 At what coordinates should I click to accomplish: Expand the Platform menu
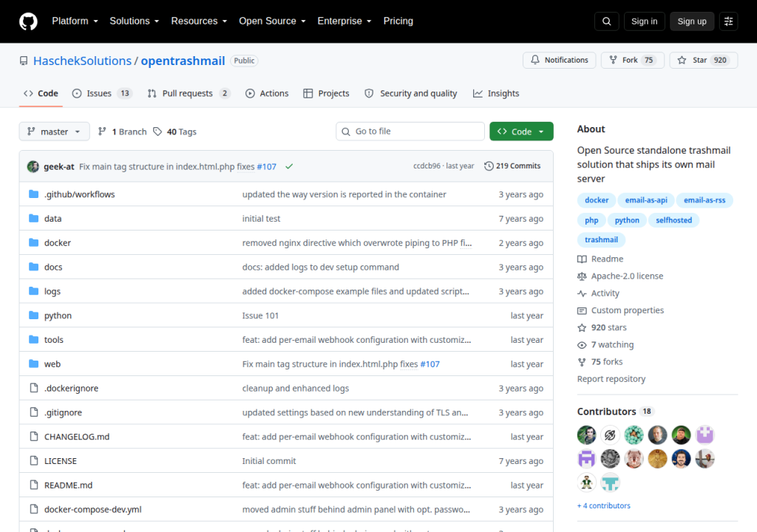(x=75, y=21)
